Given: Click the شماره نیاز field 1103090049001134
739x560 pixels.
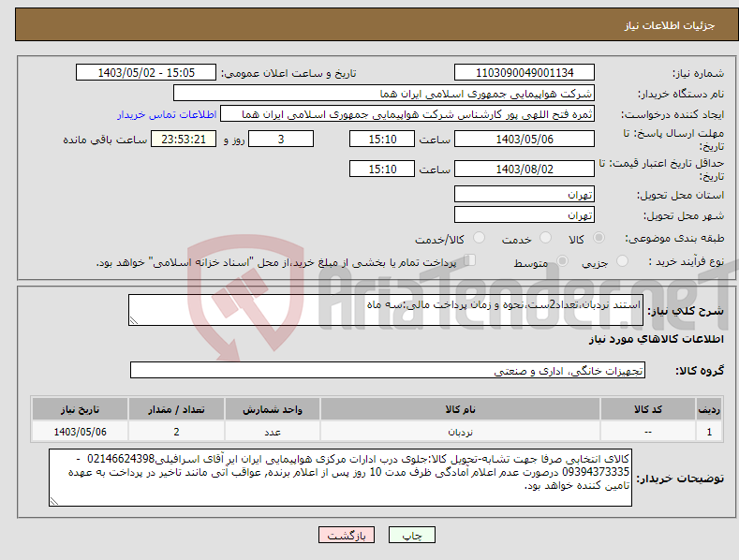Looking at the screenshot, I should click(525, 73).
